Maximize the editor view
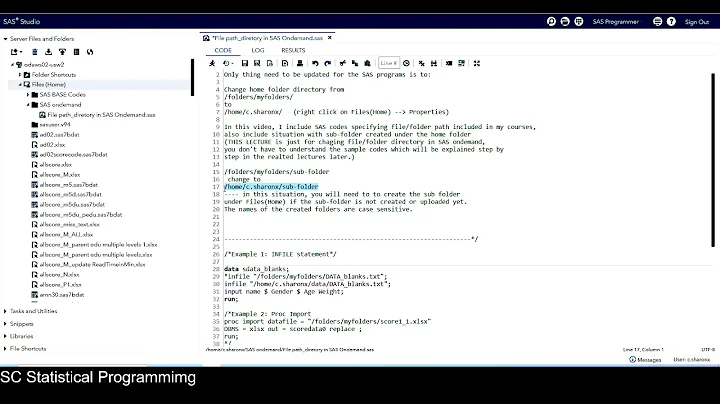 [477, 63]
